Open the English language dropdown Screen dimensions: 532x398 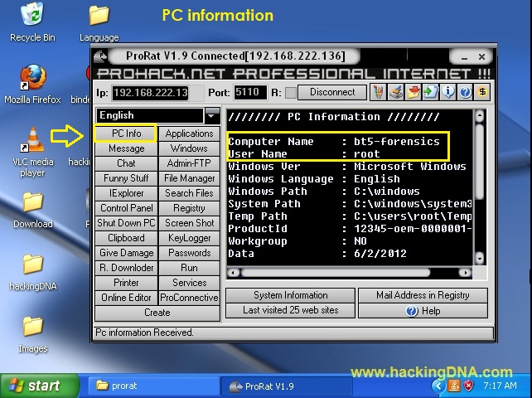[211, 116]
